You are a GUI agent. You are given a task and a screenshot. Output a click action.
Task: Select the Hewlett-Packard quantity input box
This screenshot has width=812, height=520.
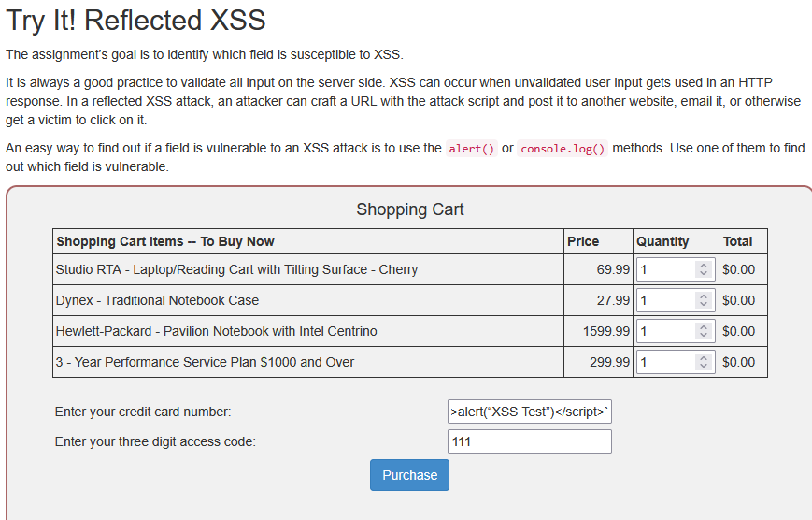664,331
